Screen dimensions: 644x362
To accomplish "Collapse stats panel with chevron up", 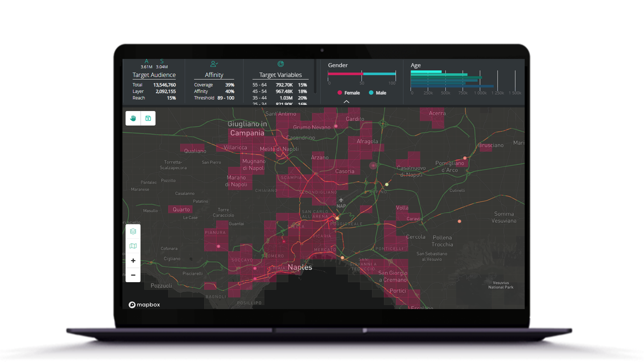I will [x=346, y=102].
